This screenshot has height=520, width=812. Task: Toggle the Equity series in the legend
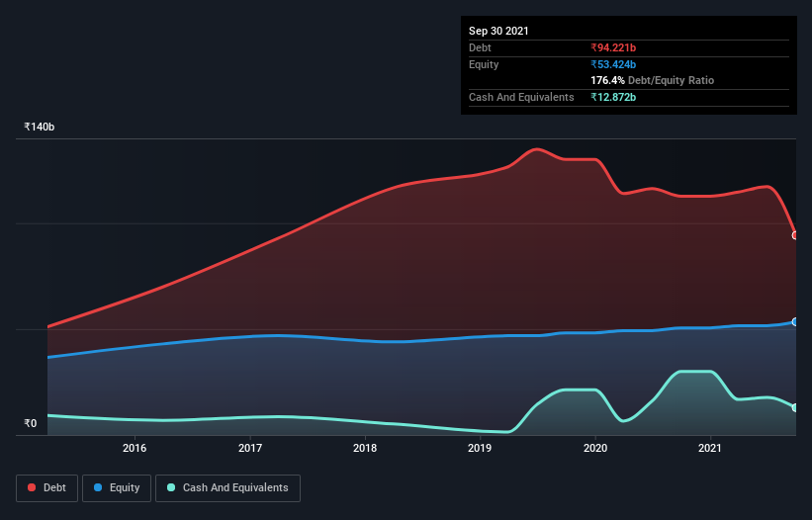click(x=117, y=488)
